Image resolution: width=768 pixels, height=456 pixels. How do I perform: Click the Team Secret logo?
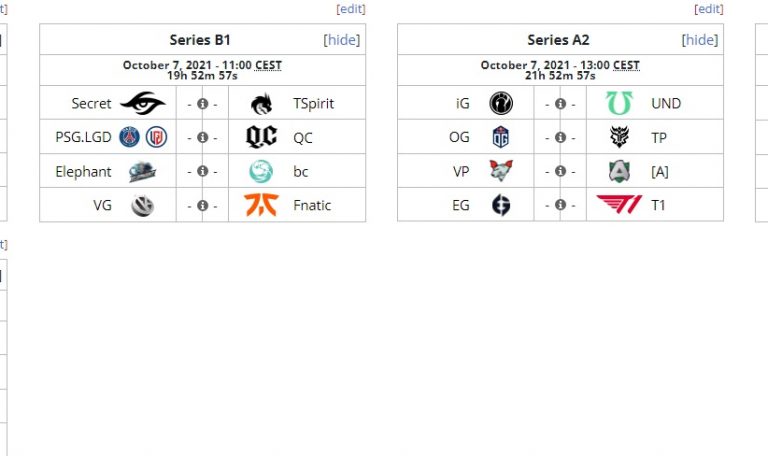[x=142, y=103]
